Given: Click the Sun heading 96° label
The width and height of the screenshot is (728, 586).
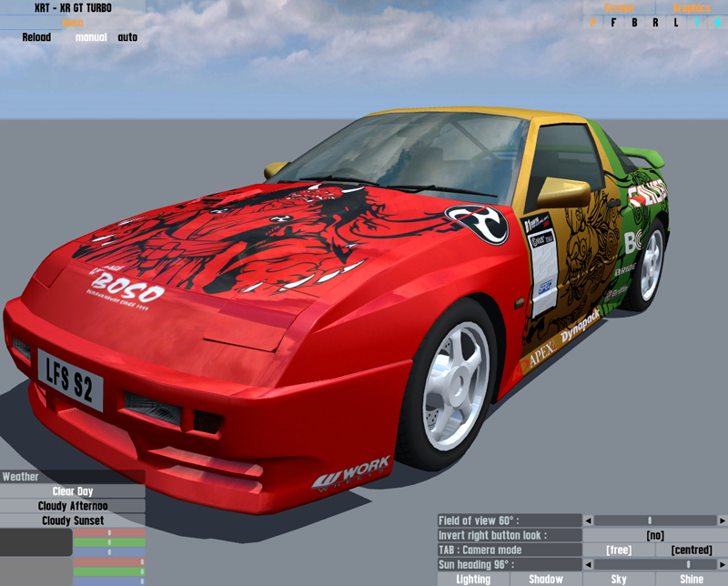Looking at the screenshot, I should (x=510, y=565).
